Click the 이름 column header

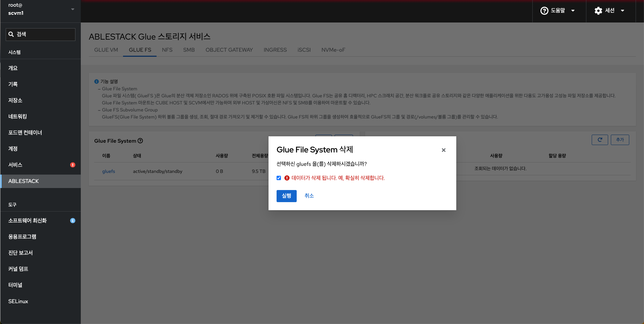pyautogui.click(x=106, y=156)
